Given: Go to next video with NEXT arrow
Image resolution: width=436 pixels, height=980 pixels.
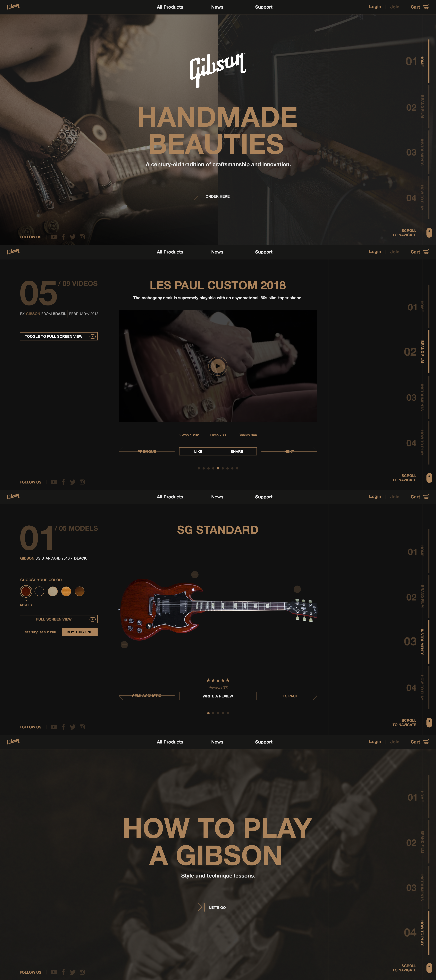Looking at the screenshot, I should 289,452.
